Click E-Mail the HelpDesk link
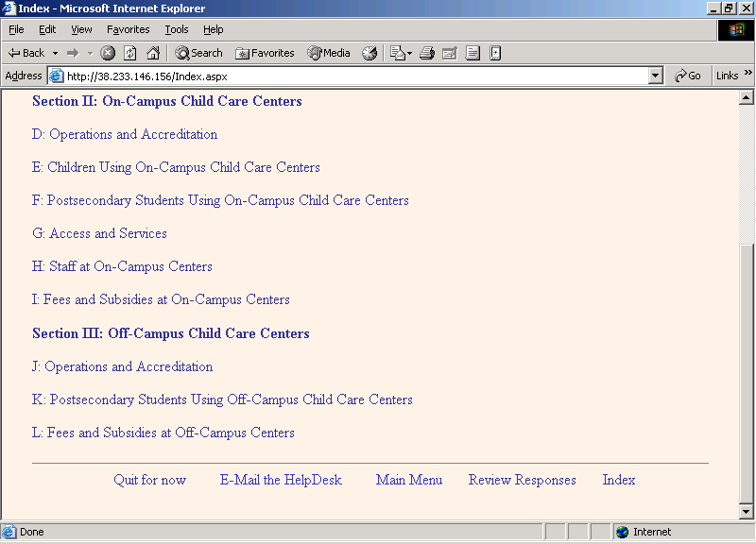The height and width of the screenshot is (544, 756). [x=281, y=480]
